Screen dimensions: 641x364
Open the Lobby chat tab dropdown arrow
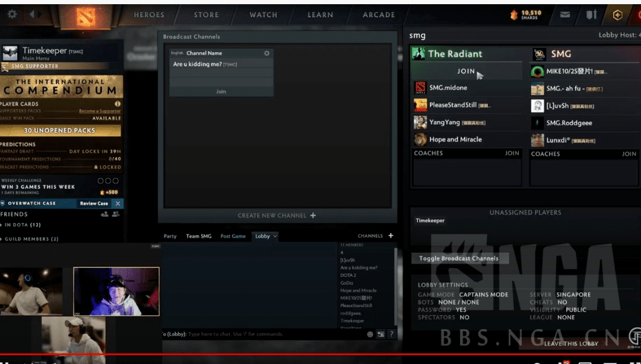coord(275,236)
